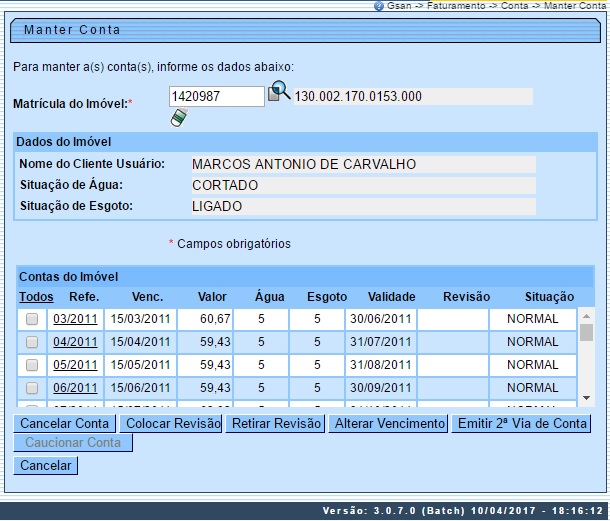Click the Todos link to select all
The image size is (610, 521).
click(36, 297)
